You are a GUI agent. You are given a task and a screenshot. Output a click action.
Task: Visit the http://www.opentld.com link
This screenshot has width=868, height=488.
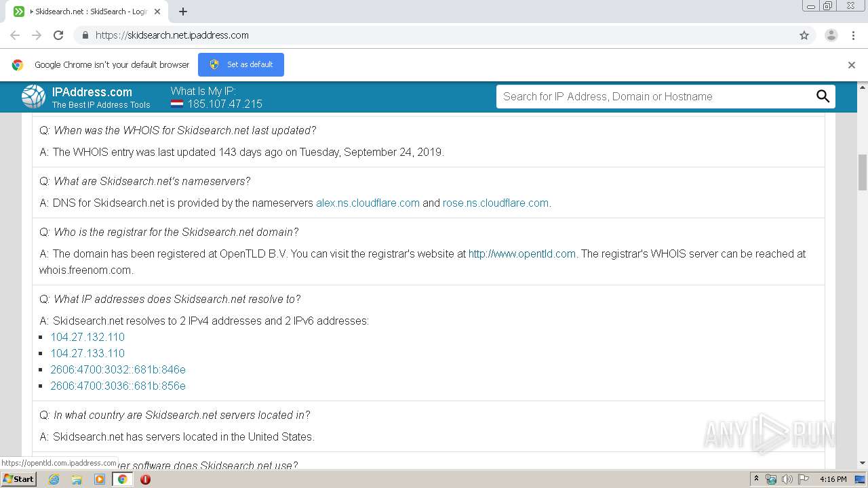522,253
